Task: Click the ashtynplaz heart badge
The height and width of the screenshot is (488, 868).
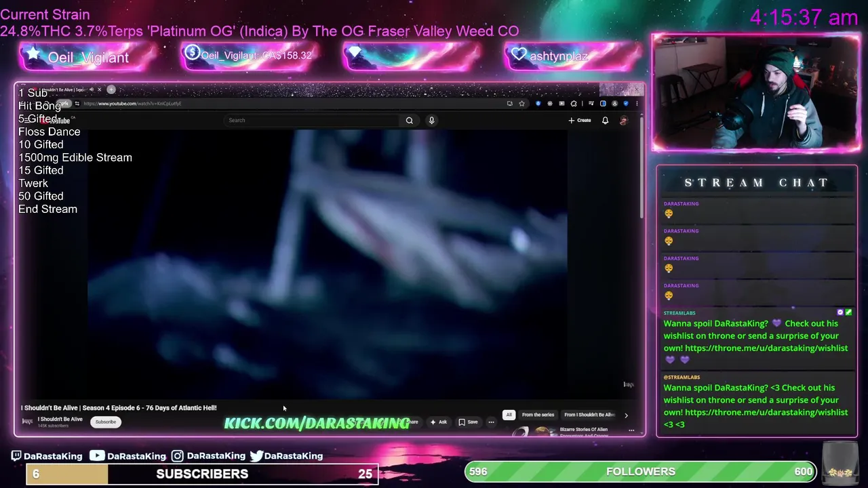Action: 574,56
